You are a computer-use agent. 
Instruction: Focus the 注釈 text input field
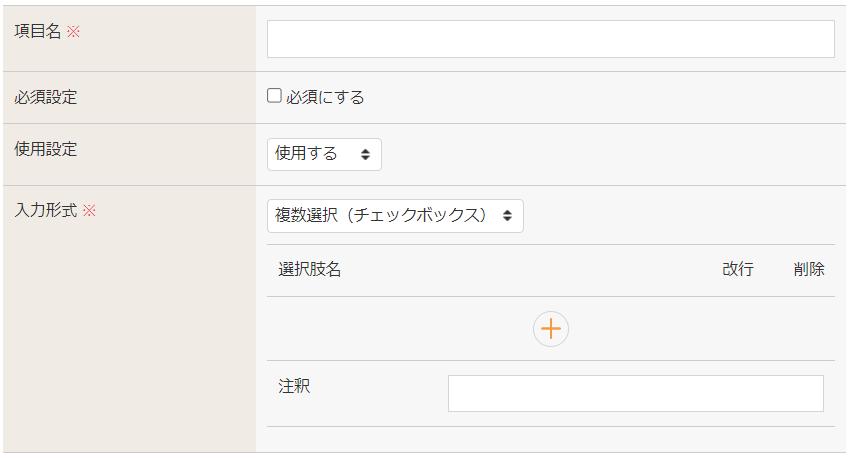pyautogui.click(x=635, y=394)
